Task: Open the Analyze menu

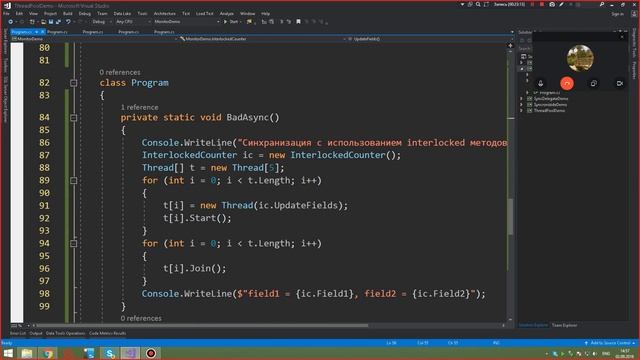Action: click(227, 13)
